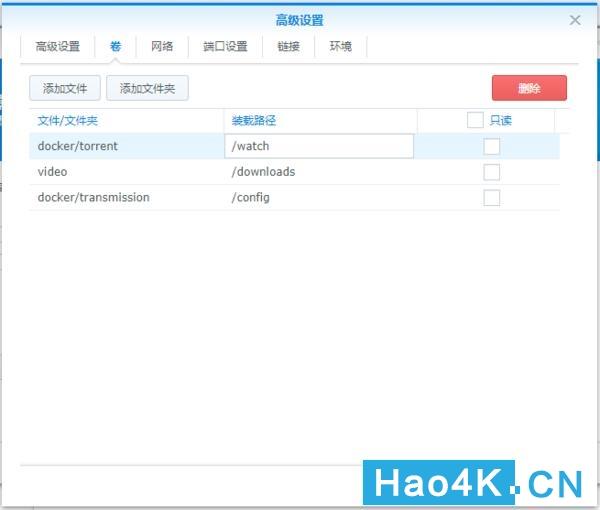
Task: Click the 添加文件夹 button
Action: coord(147,88)
